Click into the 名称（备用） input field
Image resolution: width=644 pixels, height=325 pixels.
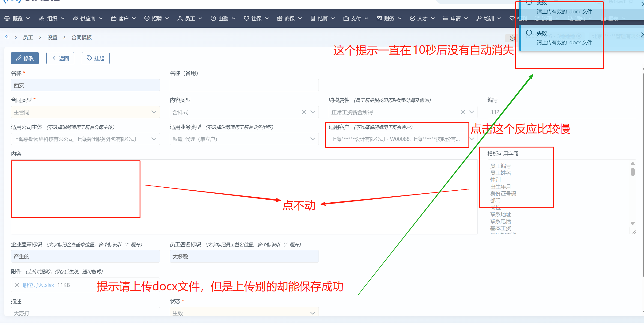244,86
